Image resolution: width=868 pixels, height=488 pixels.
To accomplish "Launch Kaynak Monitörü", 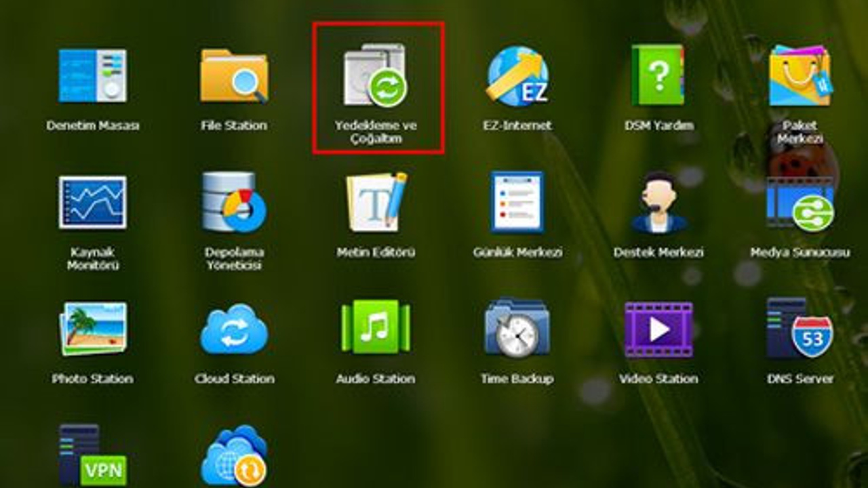I will [92, 203].
